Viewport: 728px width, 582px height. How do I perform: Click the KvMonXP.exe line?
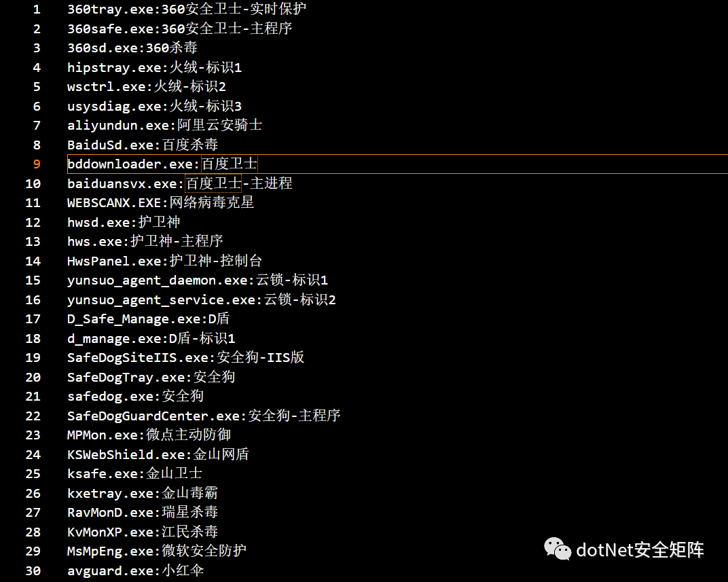(x=143, y=532)
